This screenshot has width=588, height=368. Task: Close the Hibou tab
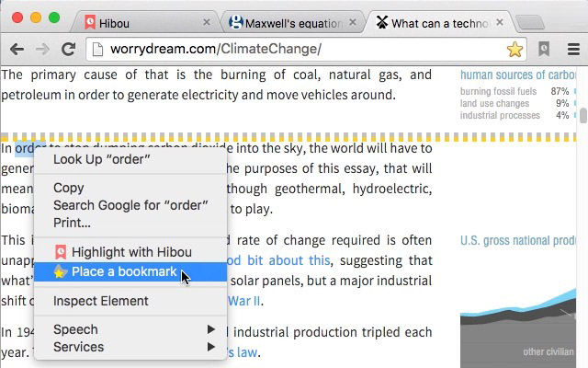pyautogui.click(x=206, y=22)
